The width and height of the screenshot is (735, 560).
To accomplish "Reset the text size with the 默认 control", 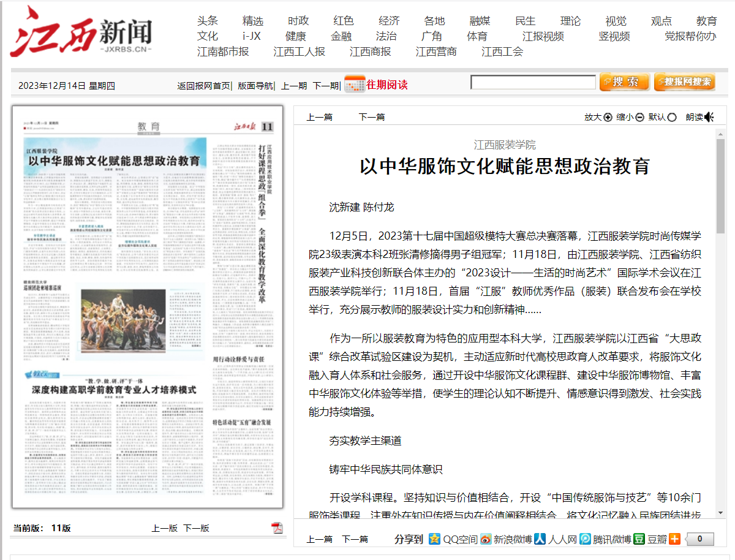I will point(672,118).
